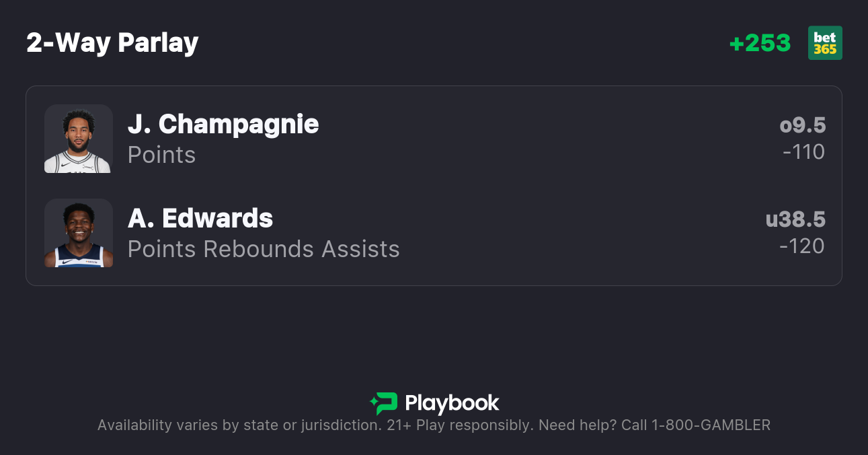Click the 2-Way Parlay heading

pyautogui.click(x=112, y=43)
